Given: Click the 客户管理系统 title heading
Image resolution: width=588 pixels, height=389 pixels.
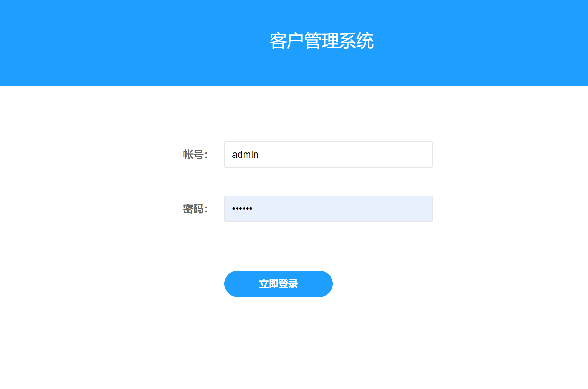Looking at the screenshot, I should (322, 41).
